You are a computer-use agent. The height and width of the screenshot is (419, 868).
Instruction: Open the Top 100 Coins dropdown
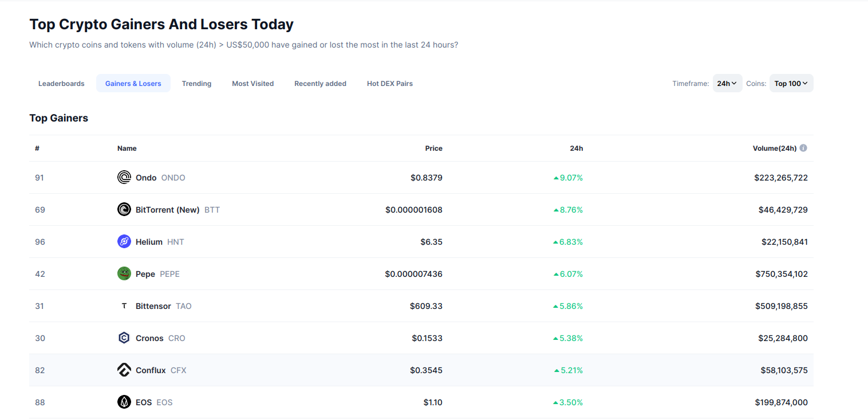point(791,84)
